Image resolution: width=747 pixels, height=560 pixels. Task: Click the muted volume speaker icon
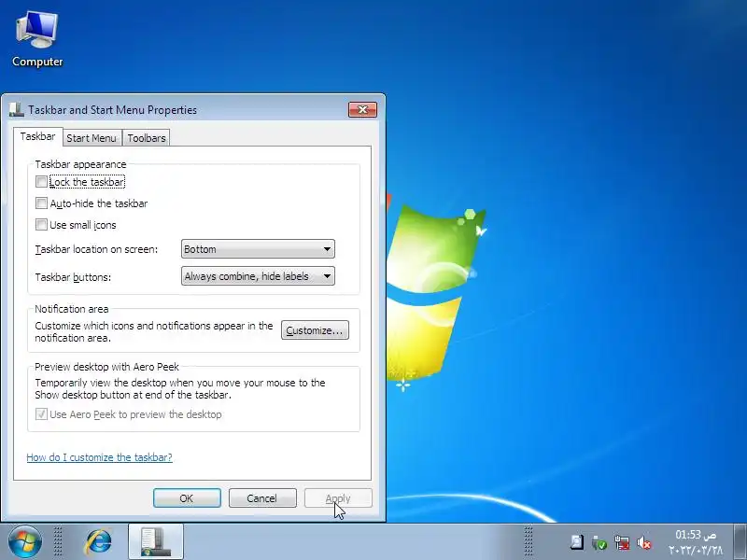coord(644,542)
